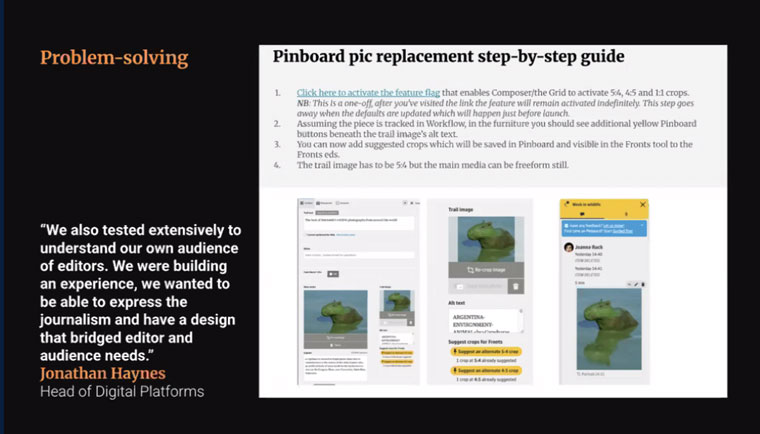Image resolution: width=760 pixels, height=434 pixels.
Task: Click the main media capybara image in Composer
Action: [x=335, y=312]
